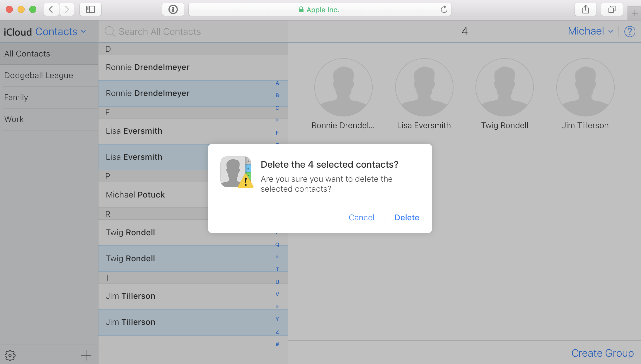Viewport: 641px width, 364px height.
Task: Jump to letter Y in index
Action: (277, 319)
